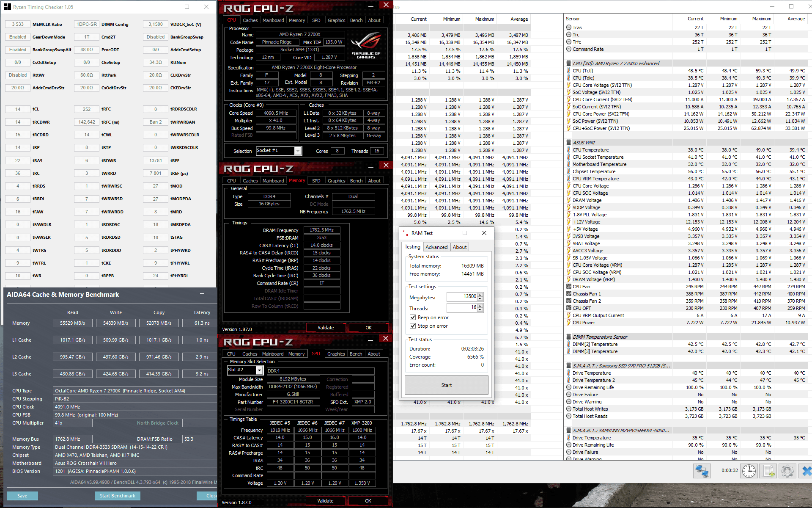The image size is (812, 508).
Task: Click the lightning icon beside CPU Core Voltage (SVI2 TFN)
Action: tap(569, 85)
